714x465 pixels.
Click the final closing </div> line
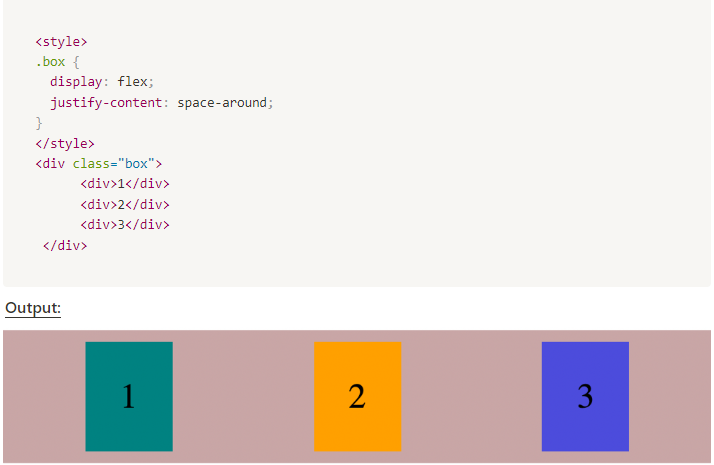(65, 245)
